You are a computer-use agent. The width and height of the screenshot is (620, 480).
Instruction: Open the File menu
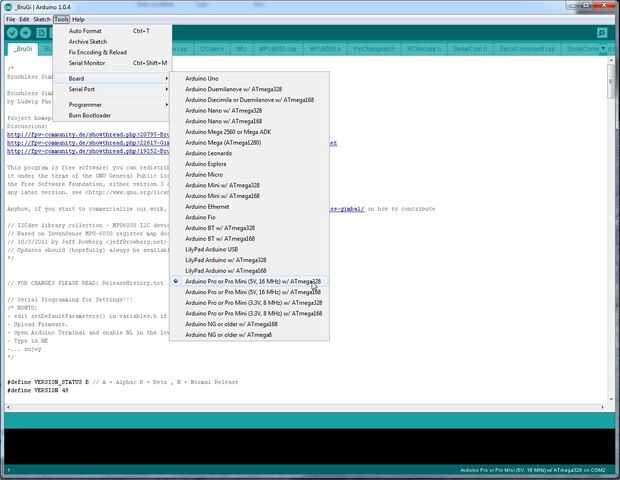11,19
